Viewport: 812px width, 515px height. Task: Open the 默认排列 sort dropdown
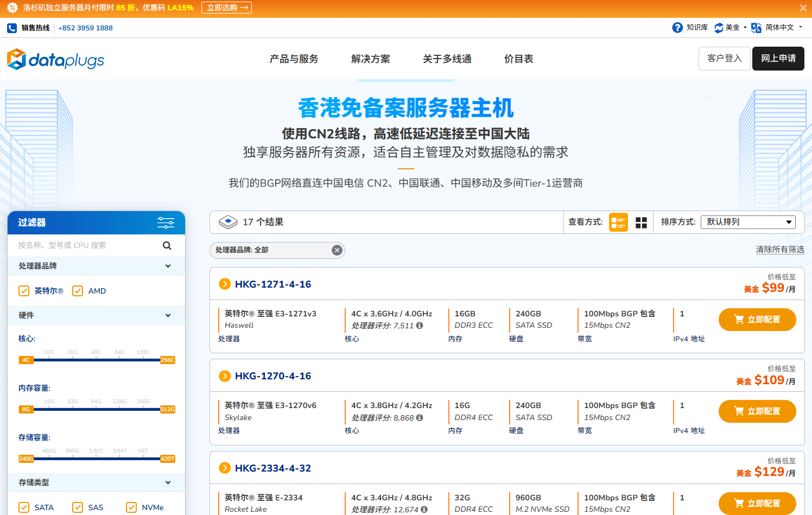748,222
